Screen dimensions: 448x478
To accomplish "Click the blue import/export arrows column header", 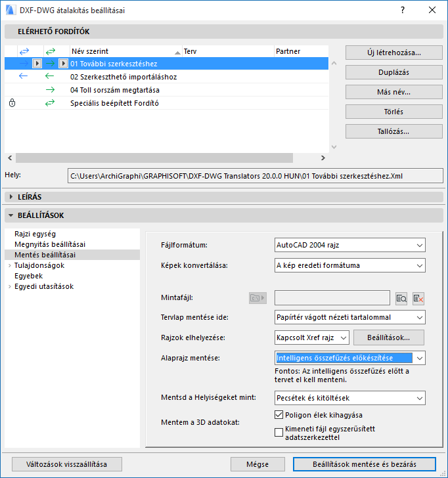I will click(24, 51).
